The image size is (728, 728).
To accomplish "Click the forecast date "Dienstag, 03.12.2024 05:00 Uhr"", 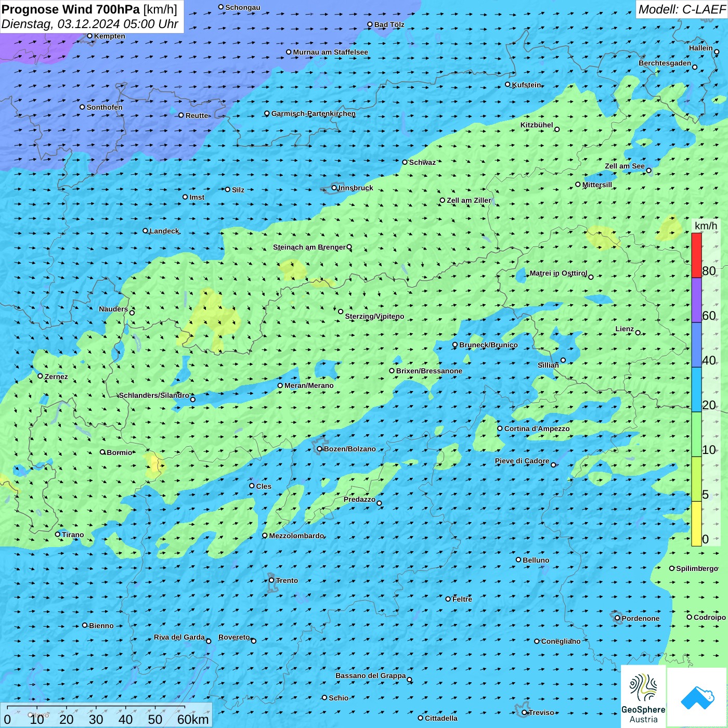I will pyautogui.click(x=90, y=24).
